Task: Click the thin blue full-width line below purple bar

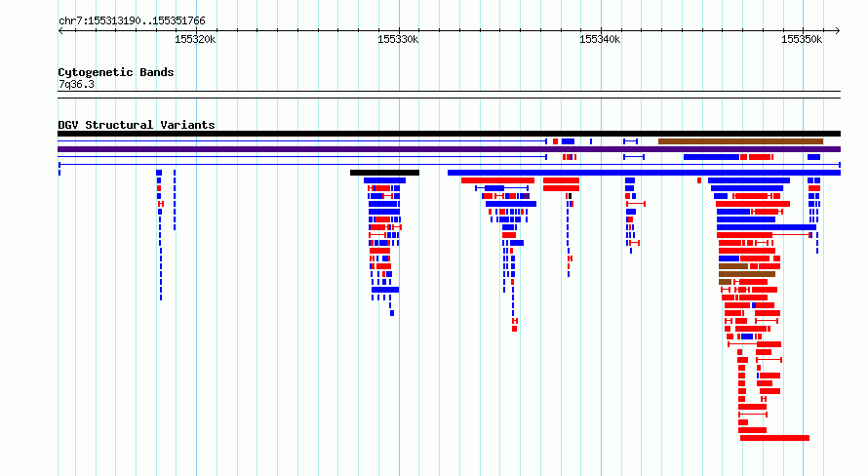Action: click(449, 165)
